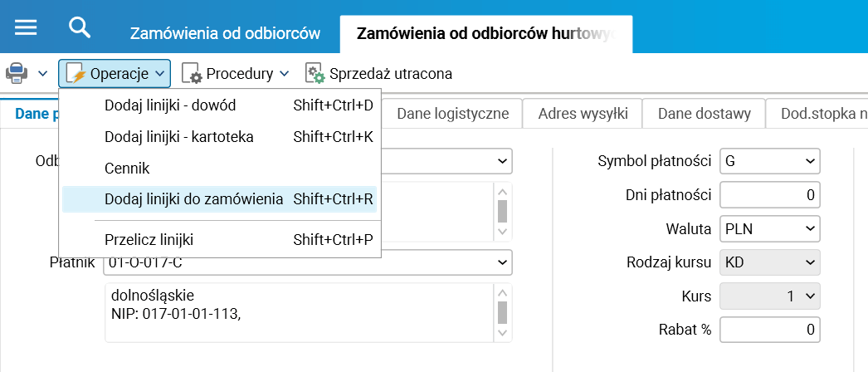Click the search magnifier icon
The height and width of the screenshot is (372, 868).
[x=80, y=27]
